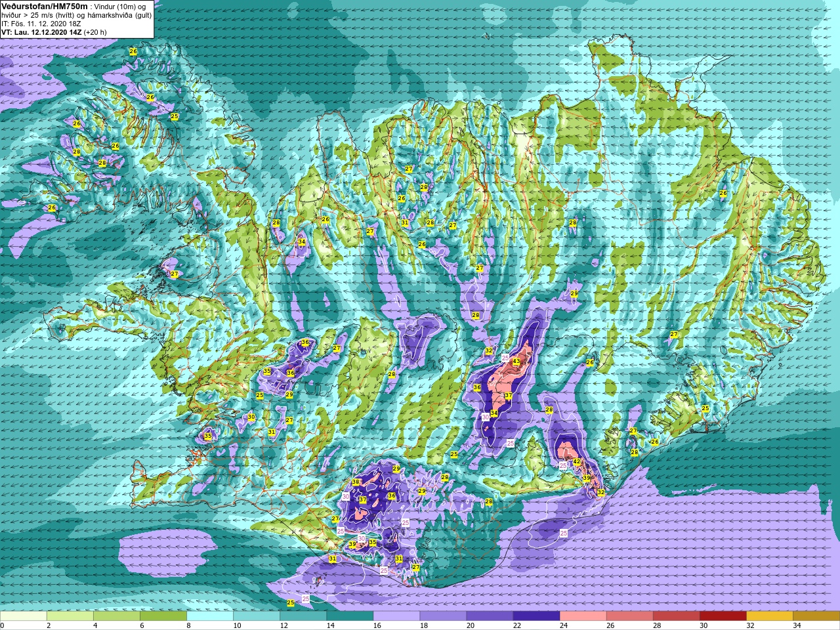The height and width of the screenshot is (630, 840).
Task: Click legend scale number 34
Action: (797, 625)
